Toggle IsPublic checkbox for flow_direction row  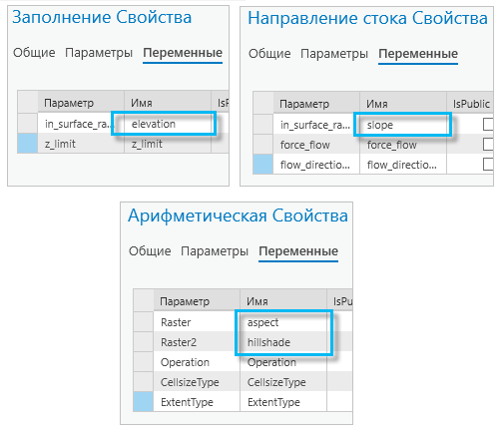coord(488,165)
